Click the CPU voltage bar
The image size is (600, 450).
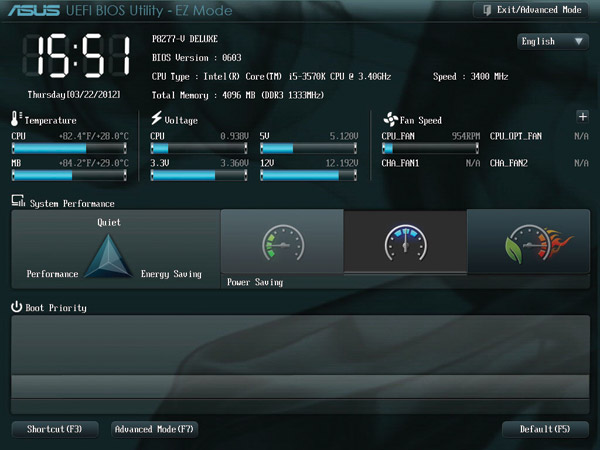coord(199,148)
